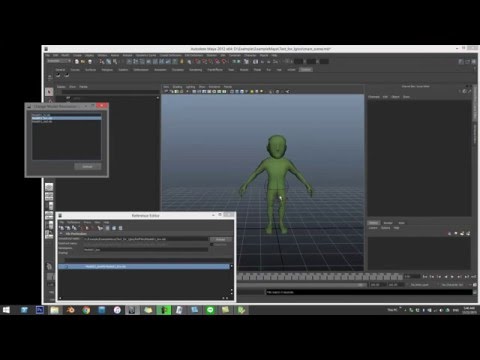480x360 pixels.
Task: Open the menu set dropdown in status line
Action: pyautogui.click(x=59, y=61)
